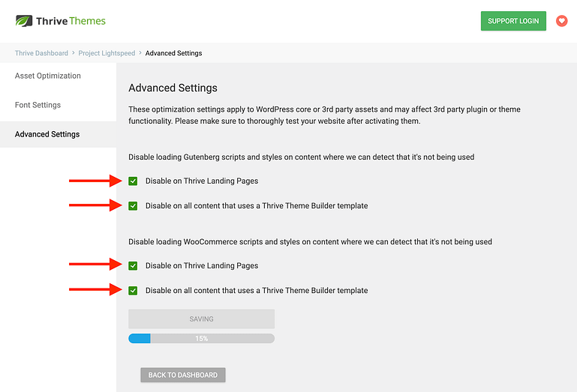Toggle Gutenberg Theme Builder template checkbox
Image resolution: width=577 pixels, height=392 pixels.
pyautogui.click(x=133, y=206)
